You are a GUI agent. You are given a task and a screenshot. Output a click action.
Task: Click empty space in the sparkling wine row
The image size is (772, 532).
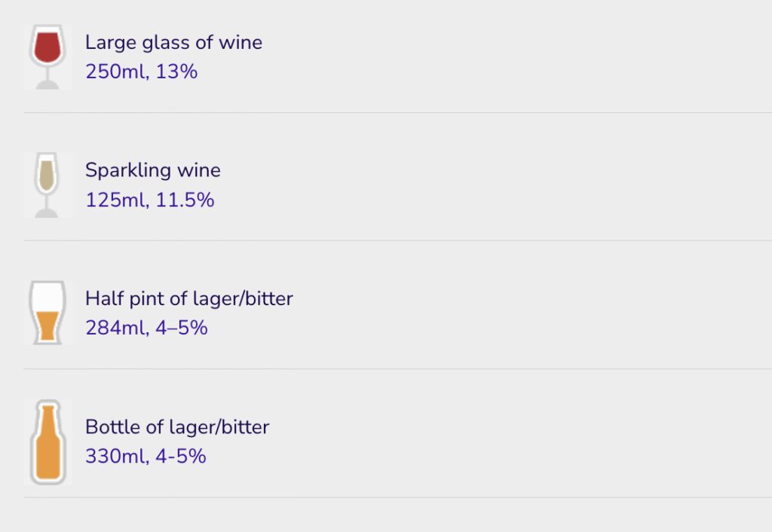click(x=492, y=185)
